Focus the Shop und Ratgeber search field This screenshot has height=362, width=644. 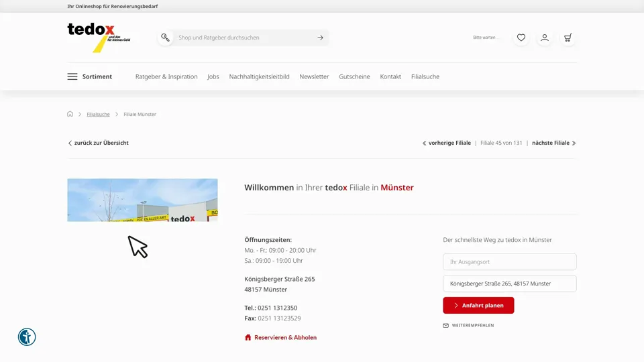click(244, 38)
